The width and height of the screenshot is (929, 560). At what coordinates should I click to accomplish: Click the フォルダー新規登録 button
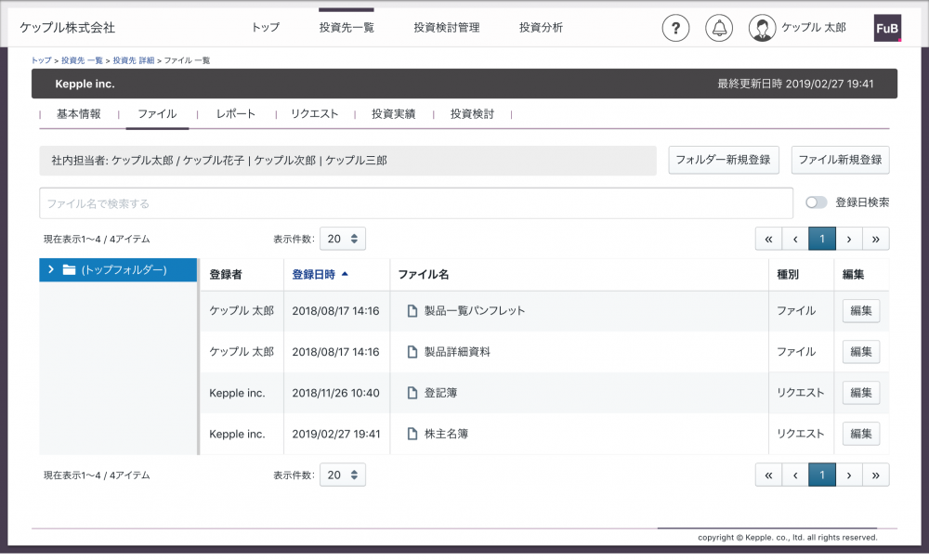[723, 160]
